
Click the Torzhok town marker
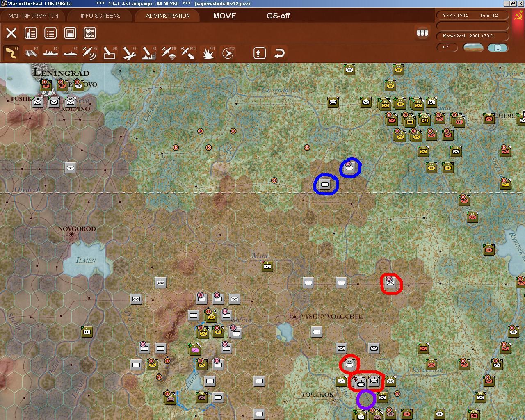333,399
